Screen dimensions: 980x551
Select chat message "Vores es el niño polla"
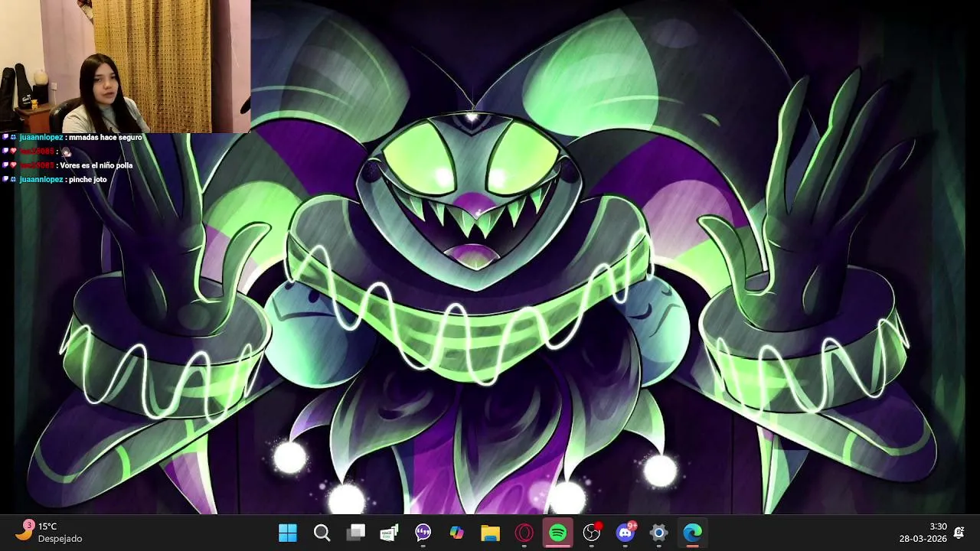[96, 165]
